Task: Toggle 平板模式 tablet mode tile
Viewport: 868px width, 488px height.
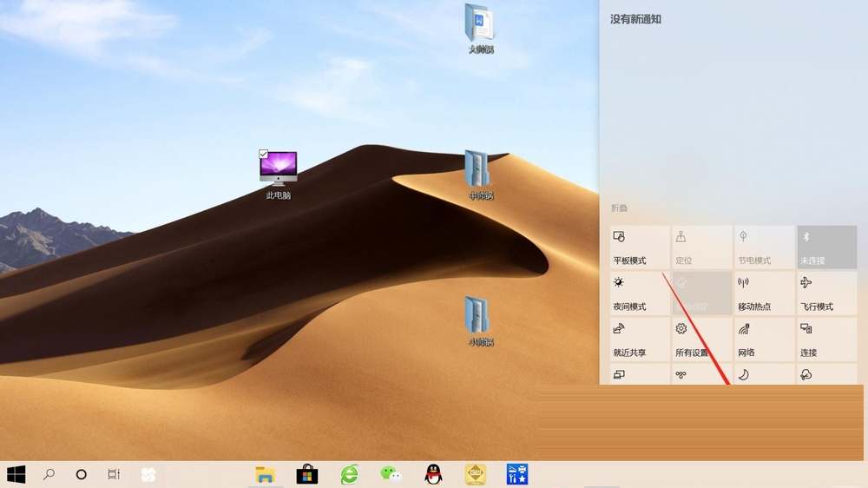Action: pyautogui.click(x=640, y=247)
